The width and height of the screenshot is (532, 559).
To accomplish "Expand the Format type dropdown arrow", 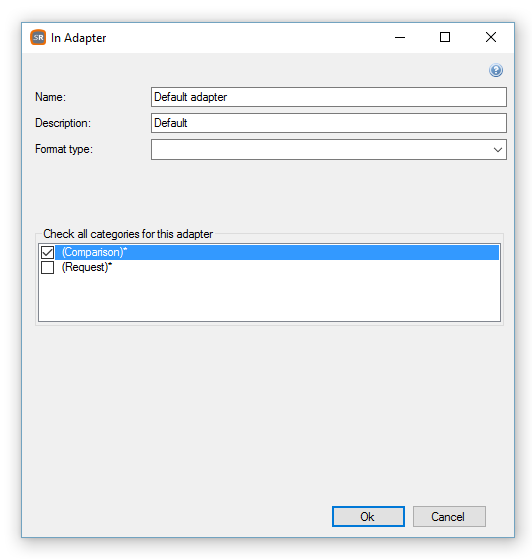I will 498,150.
